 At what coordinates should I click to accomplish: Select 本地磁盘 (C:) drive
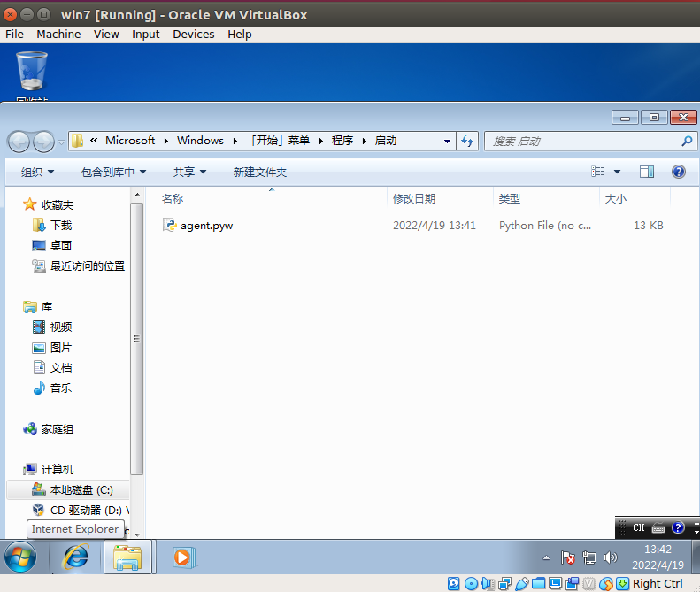click(81, 489)
